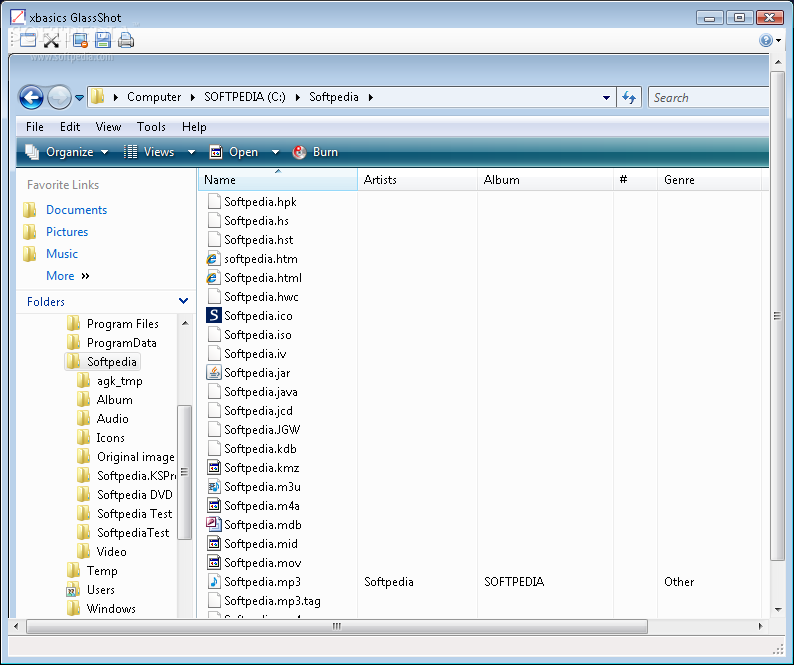Click the greyed Forward navigation arrow
This screenshot has height=665, width=794.
click(59, 97)
